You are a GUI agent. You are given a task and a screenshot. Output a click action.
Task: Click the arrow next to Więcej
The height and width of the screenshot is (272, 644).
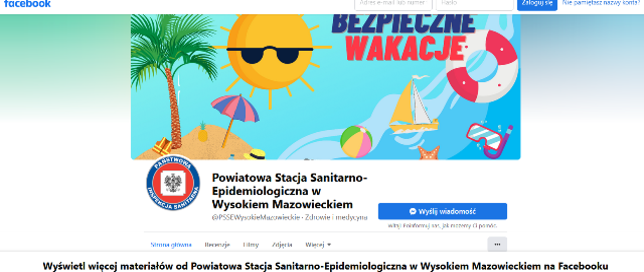(x=329, y=245)
